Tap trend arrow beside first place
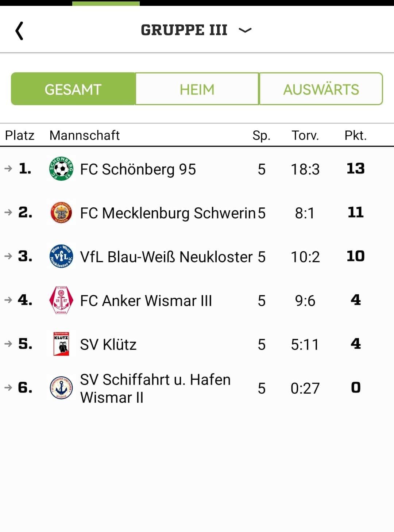 8,169
